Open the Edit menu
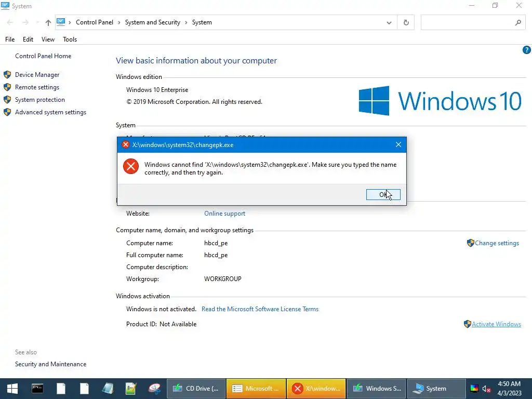Image resolution: width=532 pixels, height=399 pixels. pos(28,39)
